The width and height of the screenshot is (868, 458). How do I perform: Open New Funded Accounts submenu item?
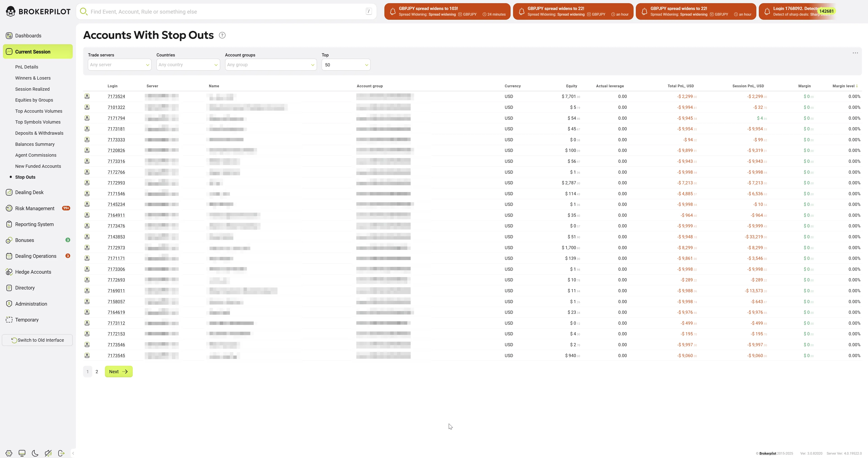click(38, 166)
